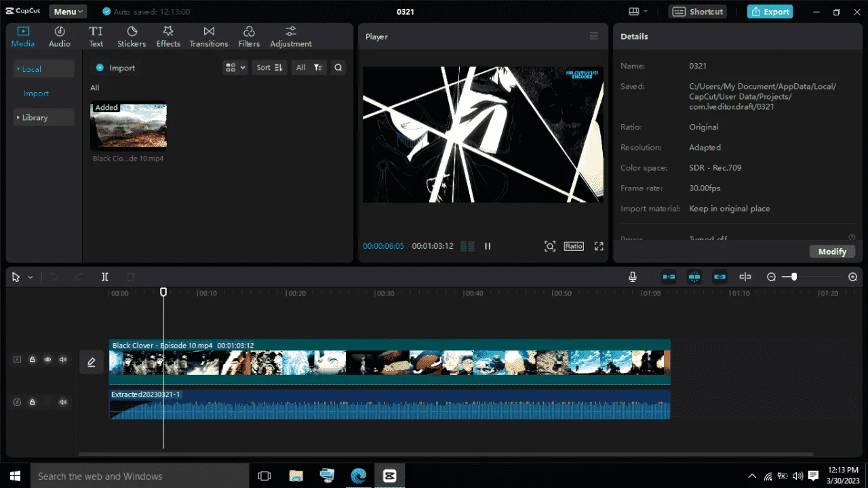
Task: Click the audio level meter icon in player
Action: pos(467,246)
